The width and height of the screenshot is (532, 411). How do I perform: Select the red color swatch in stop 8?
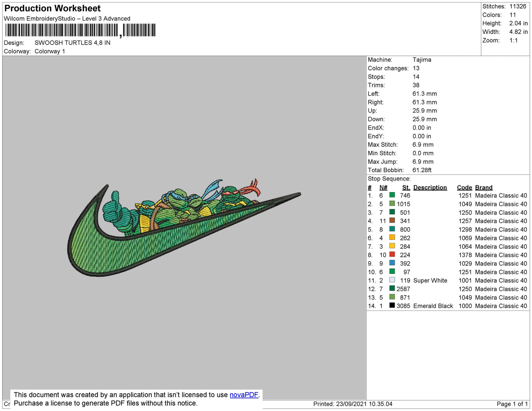(392, 255)
